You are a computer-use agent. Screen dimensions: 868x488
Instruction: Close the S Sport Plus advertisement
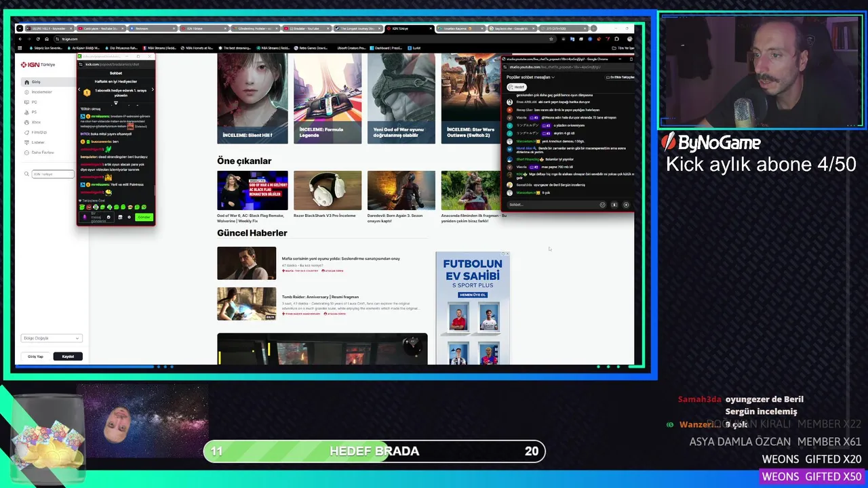coord(507,253)
